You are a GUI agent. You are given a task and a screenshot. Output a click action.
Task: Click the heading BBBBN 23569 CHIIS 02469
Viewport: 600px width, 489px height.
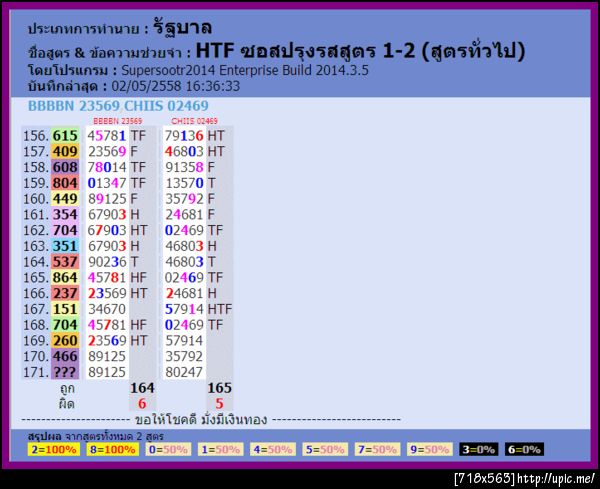point(118,106)
